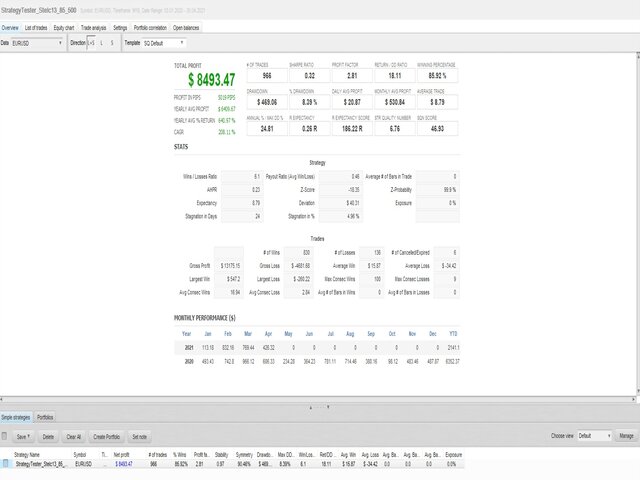640x480 pixels.
Task: Click the Symmetry column header
Action: click(244, 455)
